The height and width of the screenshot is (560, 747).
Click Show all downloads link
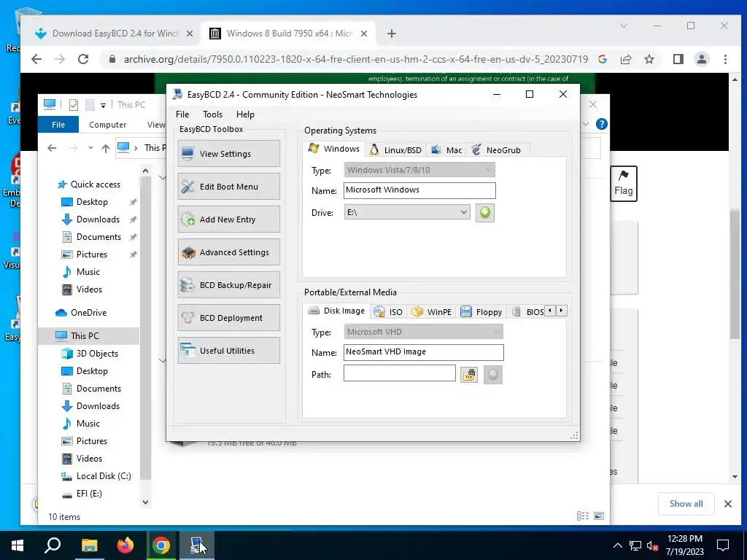click(686, 504)
